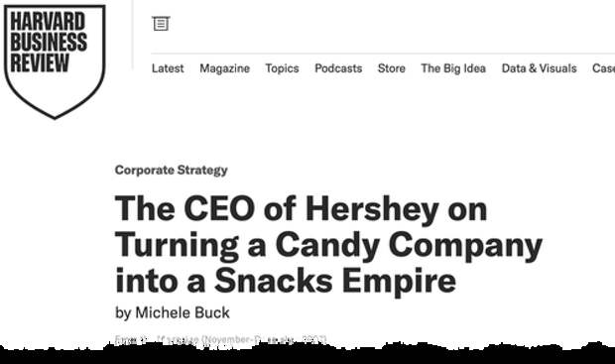The width and height of the screenshot is (615, 364).
Task: Click the article headline about Hershey CEO
Action: click(328, 244)
